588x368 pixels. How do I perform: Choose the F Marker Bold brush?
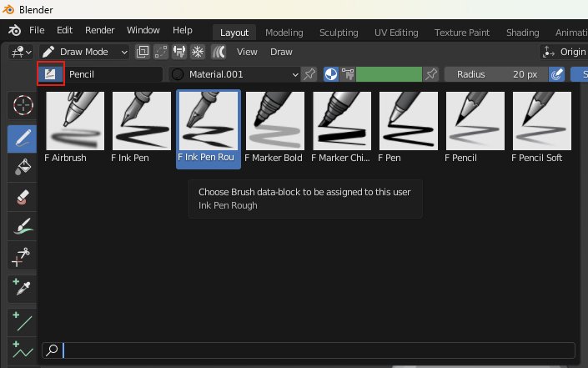(275, 128)
